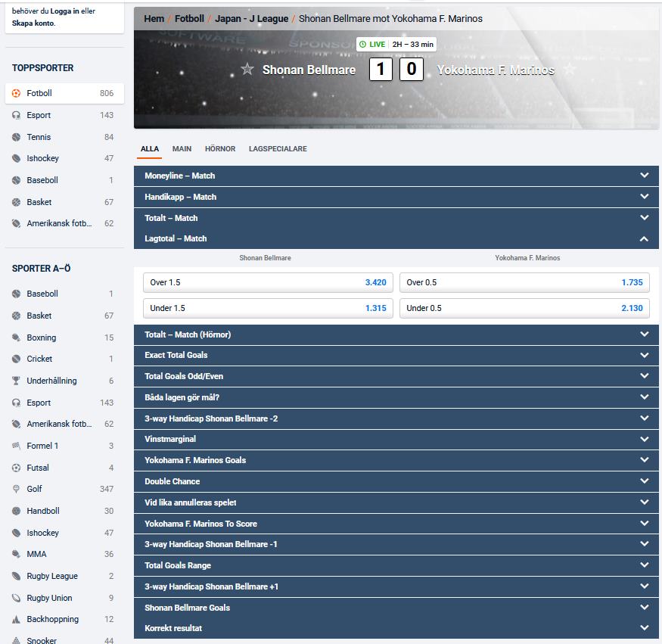Go to Japan - J League breadcrumb

(252, 19)
